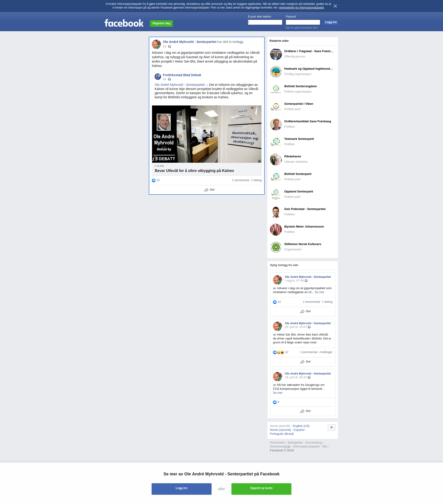Click reaction icons on 20. juni post

click(x=278, y=352)
